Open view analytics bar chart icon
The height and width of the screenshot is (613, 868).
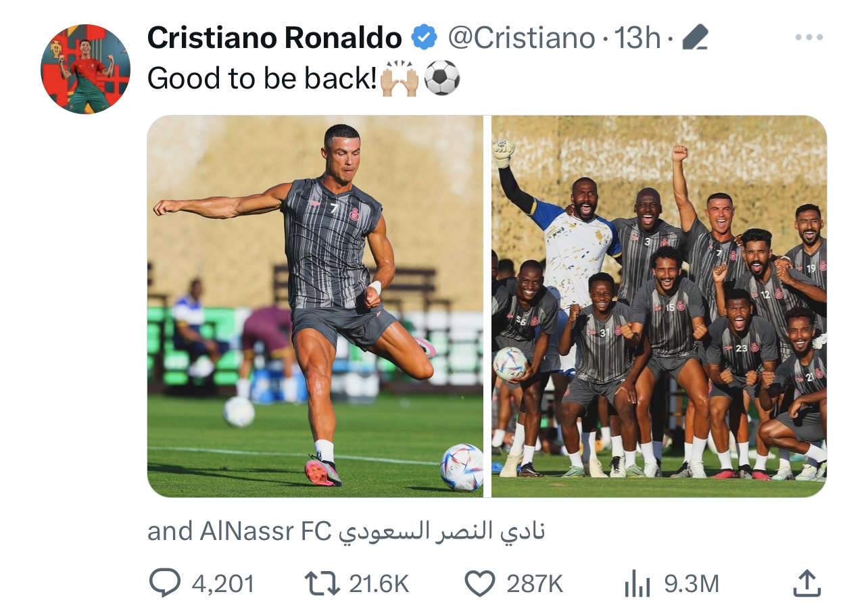pos(637,584)
